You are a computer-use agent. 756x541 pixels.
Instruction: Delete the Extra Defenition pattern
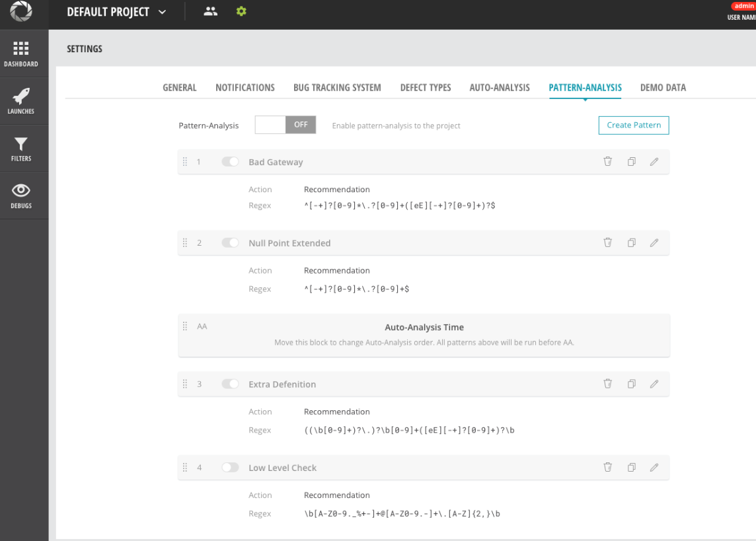(x=607, y=384)
